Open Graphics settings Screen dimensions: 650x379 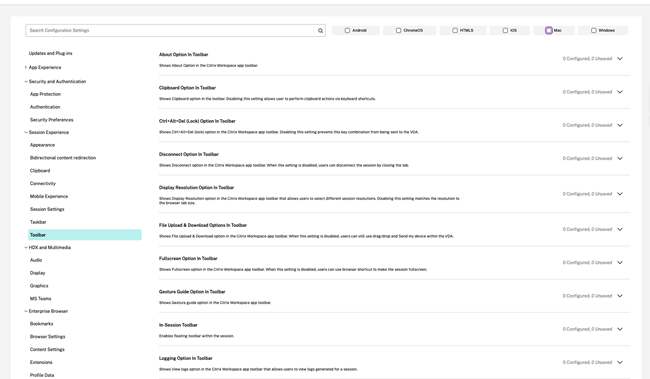coord(39,286)
